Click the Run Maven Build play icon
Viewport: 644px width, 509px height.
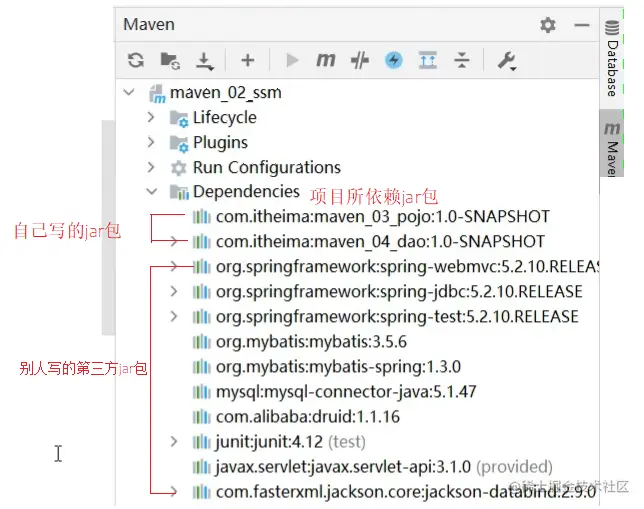coord(292,60)
